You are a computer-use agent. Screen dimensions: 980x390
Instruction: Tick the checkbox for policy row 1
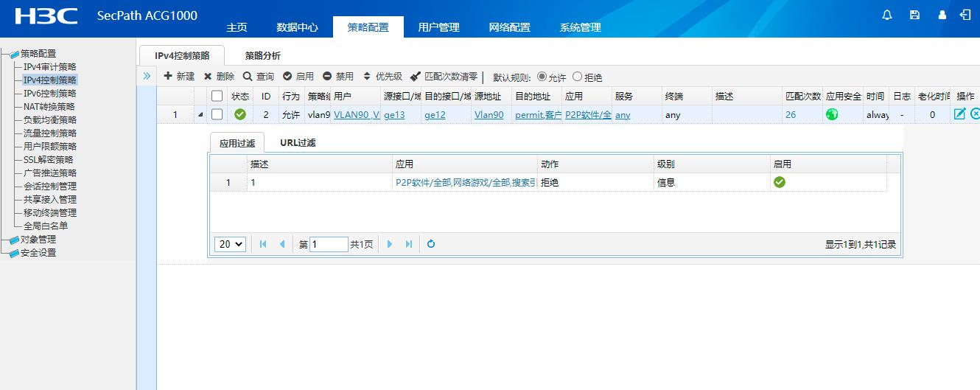pos(217,114)
